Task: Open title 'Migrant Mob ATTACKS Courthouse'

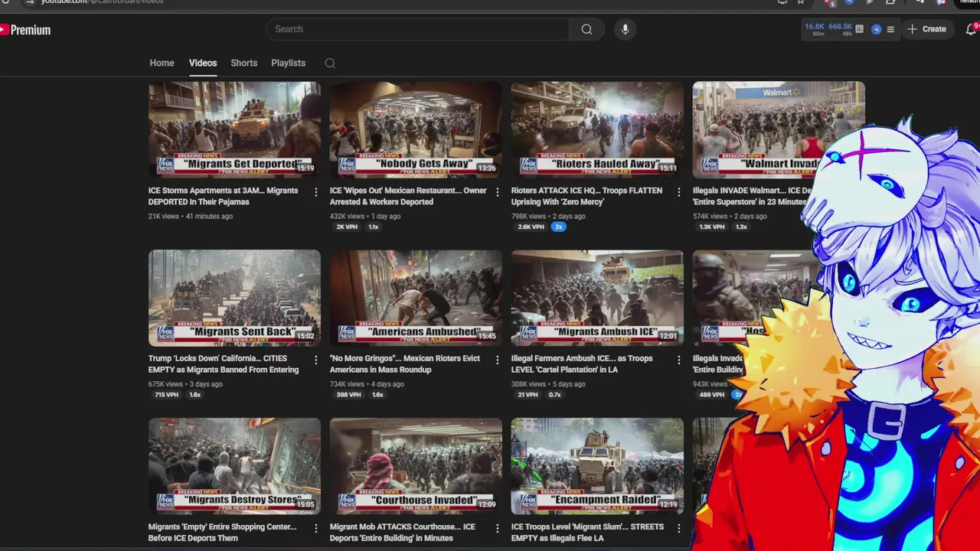Action: click(403, 533)
